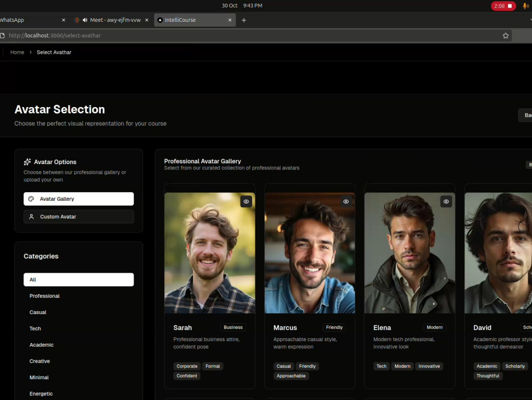Stop the screen recording indicator
532x400 pixels.
(x=503, y=6)
